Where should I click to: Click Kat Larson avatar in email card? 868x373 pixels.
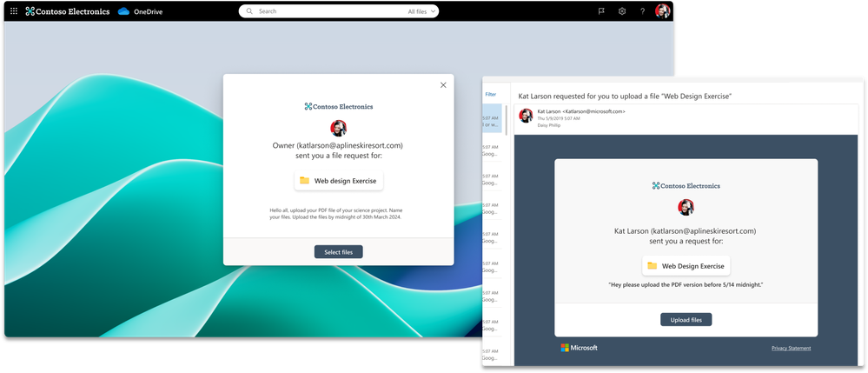tap(686, 207)
